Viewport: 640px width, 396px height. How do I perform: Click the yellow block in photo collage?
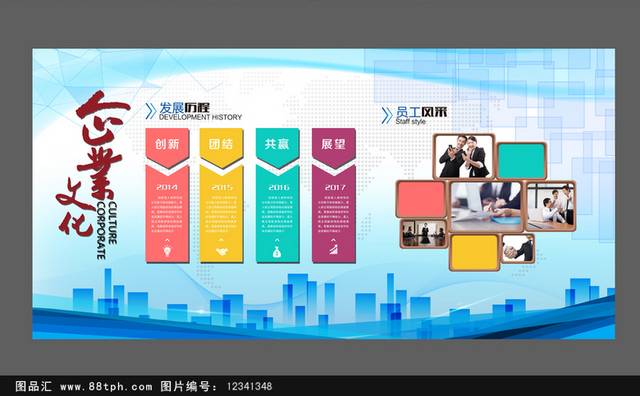coord(475,252)
